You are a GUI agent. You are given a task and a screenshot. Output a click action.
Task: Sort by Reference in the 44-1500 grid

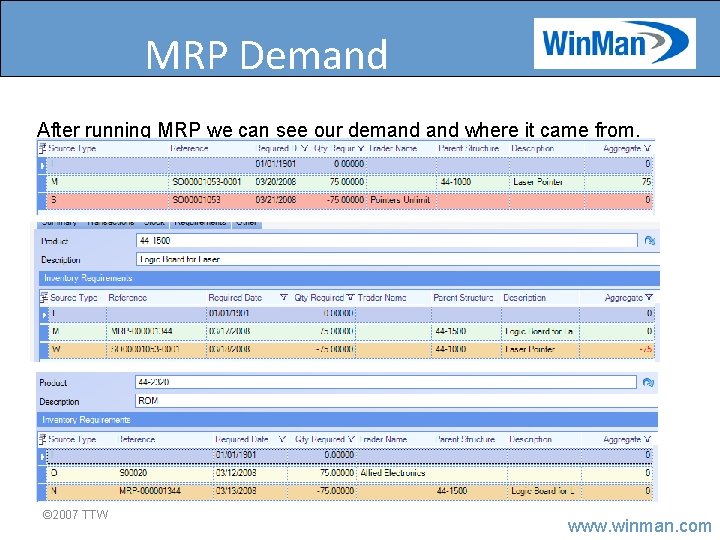point(128,298)
